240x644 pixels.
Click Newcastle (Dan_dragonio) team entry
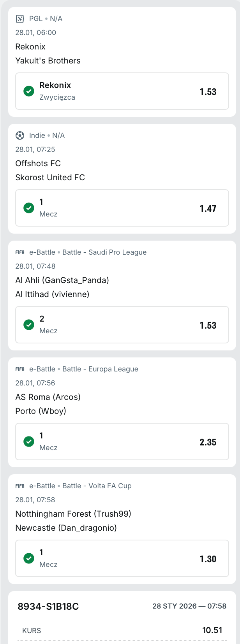pos(66,528)
